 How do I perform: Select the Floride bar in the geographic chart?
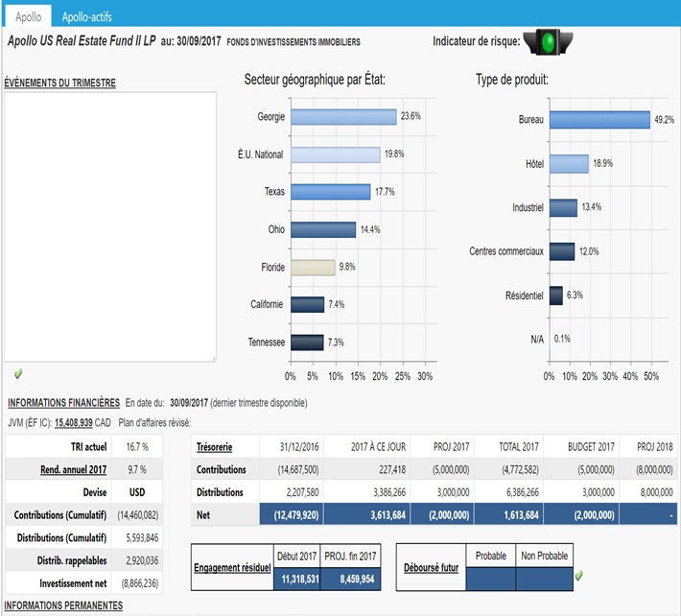(312, 267)
